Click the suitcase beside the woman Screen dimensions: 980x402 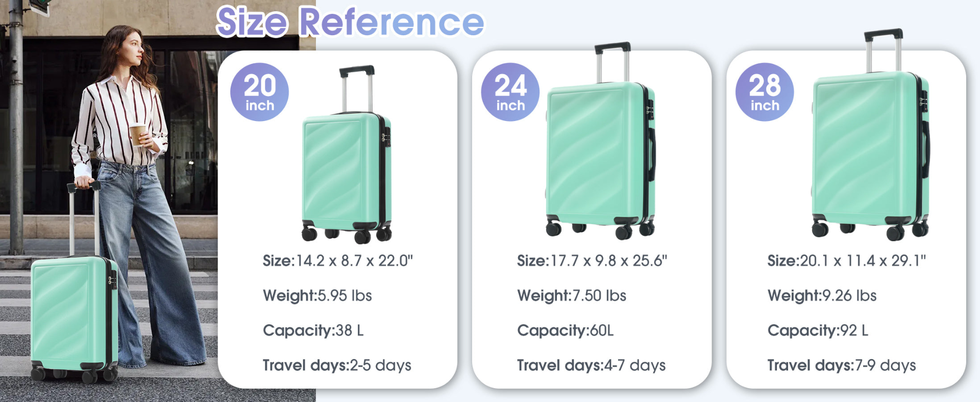click(74, 283)
